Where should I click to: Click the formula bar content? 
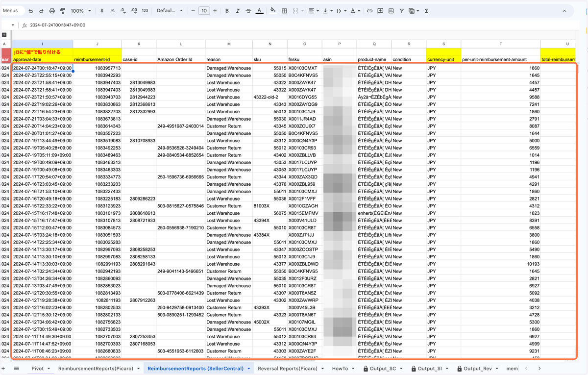[57, 25]
